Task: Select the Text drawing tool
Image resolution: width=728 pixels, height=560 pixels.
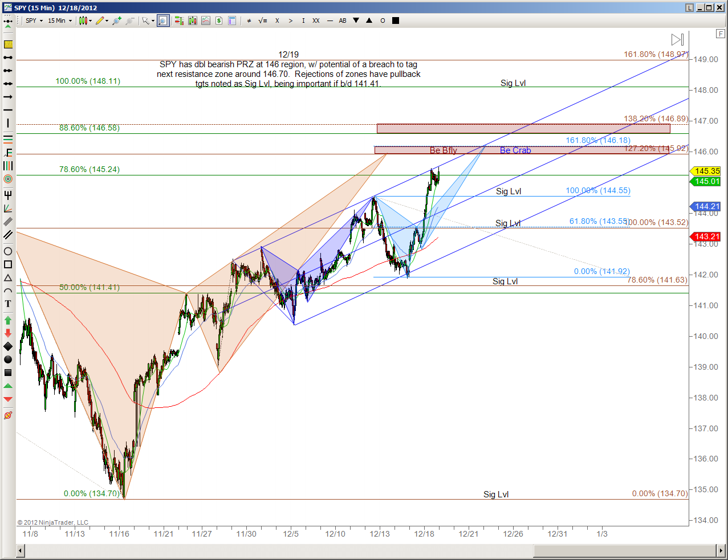Action: tap(8, 304)
